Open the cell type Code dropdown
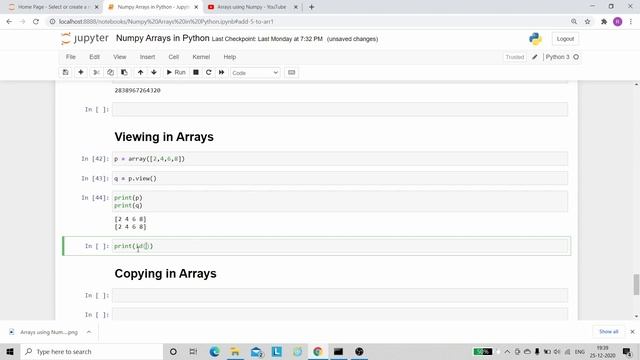Image resolution: width=640 pixels, height=360 pixels. tap(255, 73)
